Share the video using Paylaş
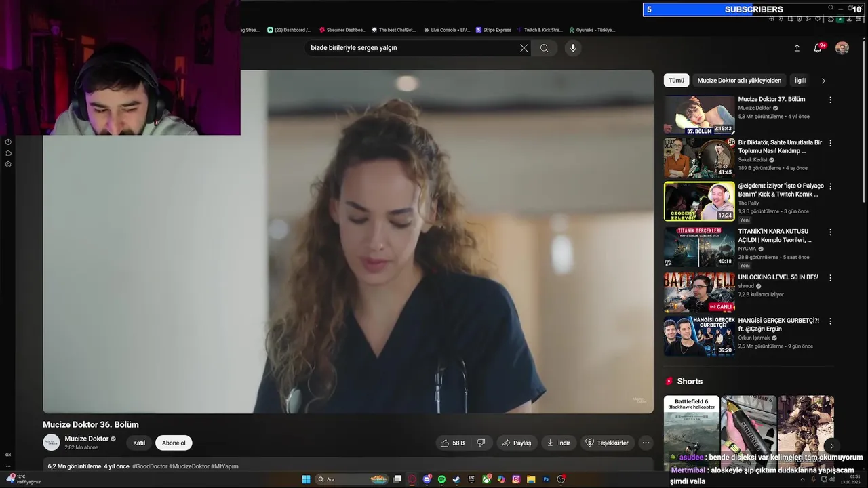Screen dimensions: 868x488 [516, 443]
